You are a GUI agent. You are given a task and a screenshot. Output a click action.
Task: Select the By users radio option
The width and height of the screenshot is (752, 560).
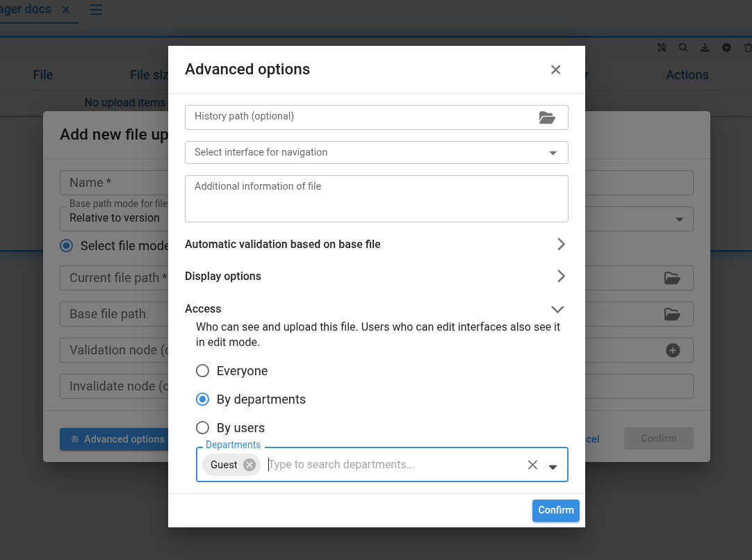click(202, 427)
